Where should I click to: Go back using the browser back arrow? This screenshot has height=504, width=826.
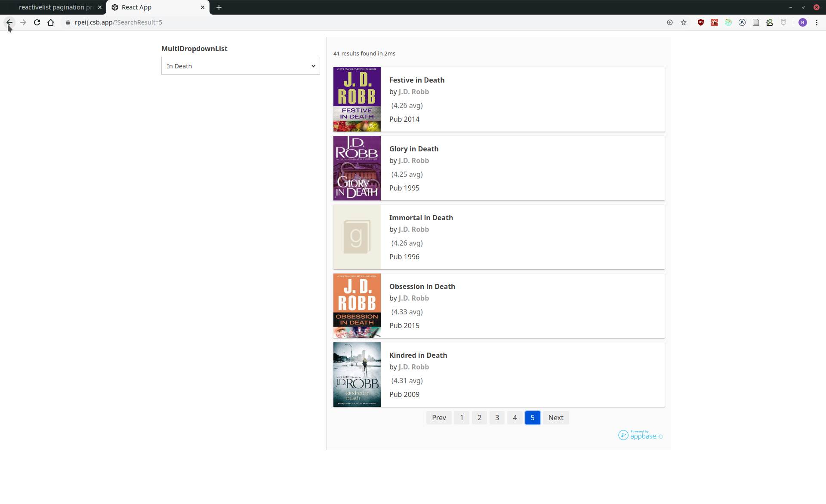point(9,22)
